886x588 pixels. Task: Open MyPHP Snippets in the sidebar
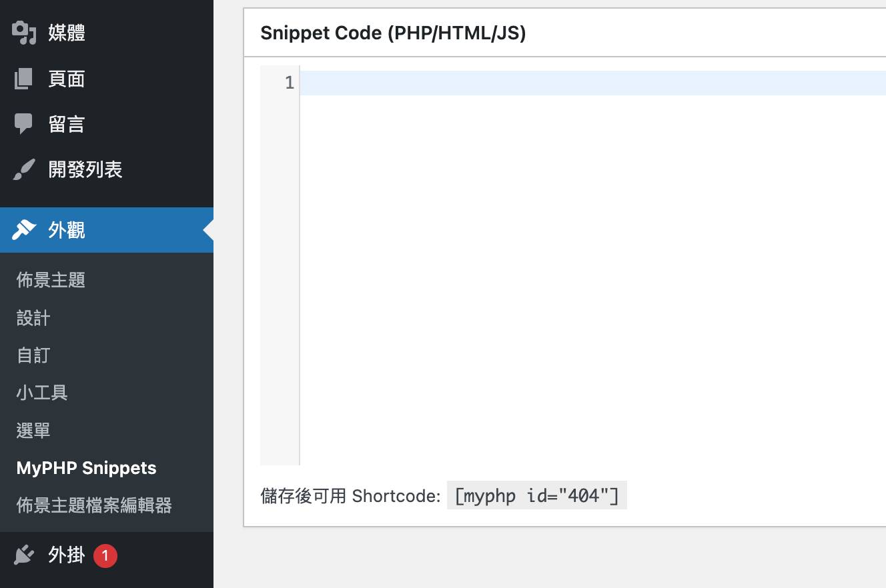pyautogui.click(x=86, y=468)
